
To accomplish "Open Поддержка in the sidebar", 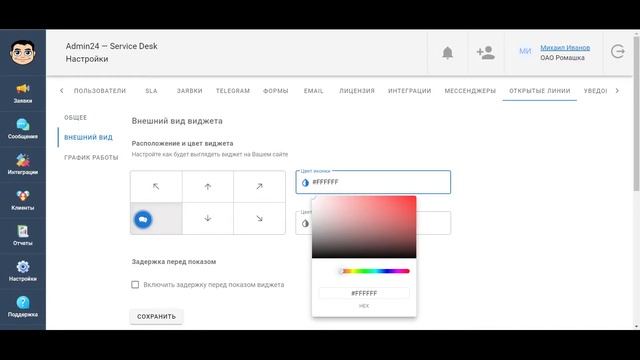I will [23, 307].
